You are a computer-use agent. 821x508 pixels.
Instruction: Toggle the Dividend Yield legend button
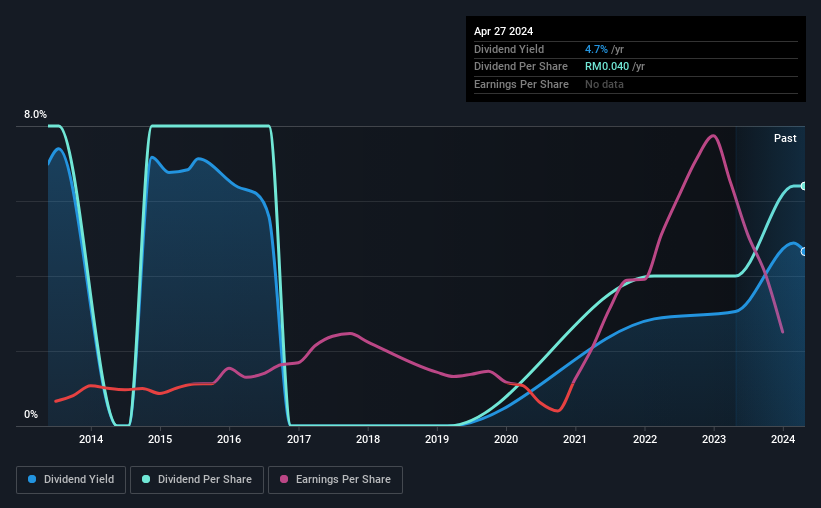71,480
